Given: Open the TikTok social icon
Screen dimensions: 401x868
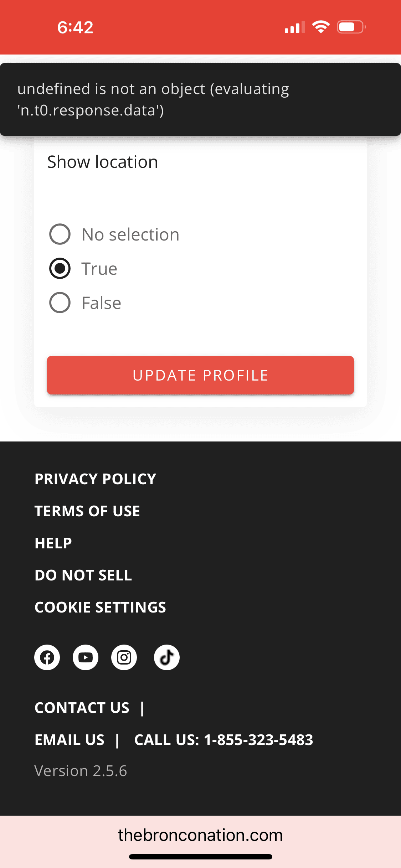Looking at the screenshot, I should point(166,657).
